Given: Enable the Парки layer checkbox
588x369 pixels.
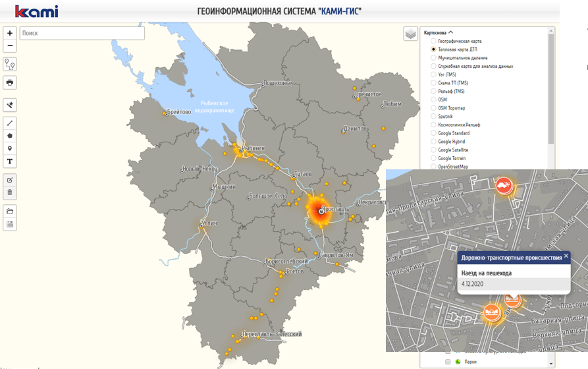Looking at the screenshot, I should coord(447,362).
